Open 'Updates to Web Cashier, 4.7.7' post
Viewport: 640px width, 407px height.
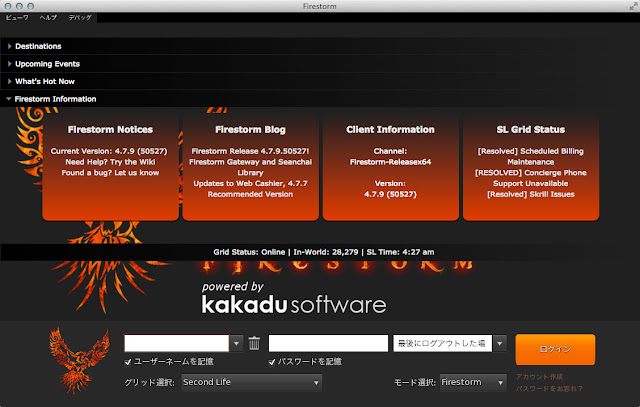pyautogui.click(x=250, y=183)
